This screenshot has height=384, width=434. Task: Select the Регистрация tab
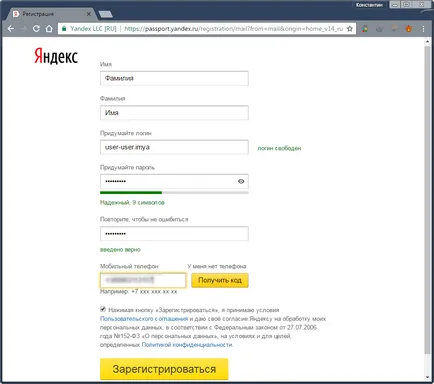coord(52,14)
